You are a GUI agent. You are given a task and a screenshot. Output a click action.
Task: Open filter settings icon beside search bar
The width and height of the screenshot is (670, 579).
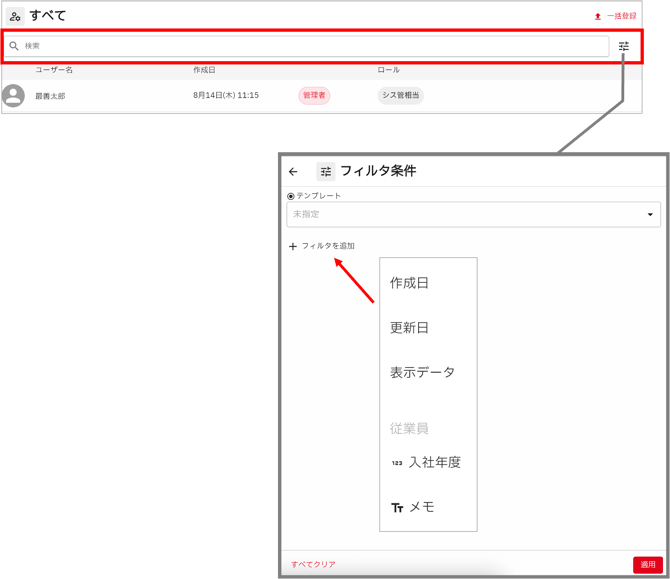pyautogui.click(x=623, y=46)
